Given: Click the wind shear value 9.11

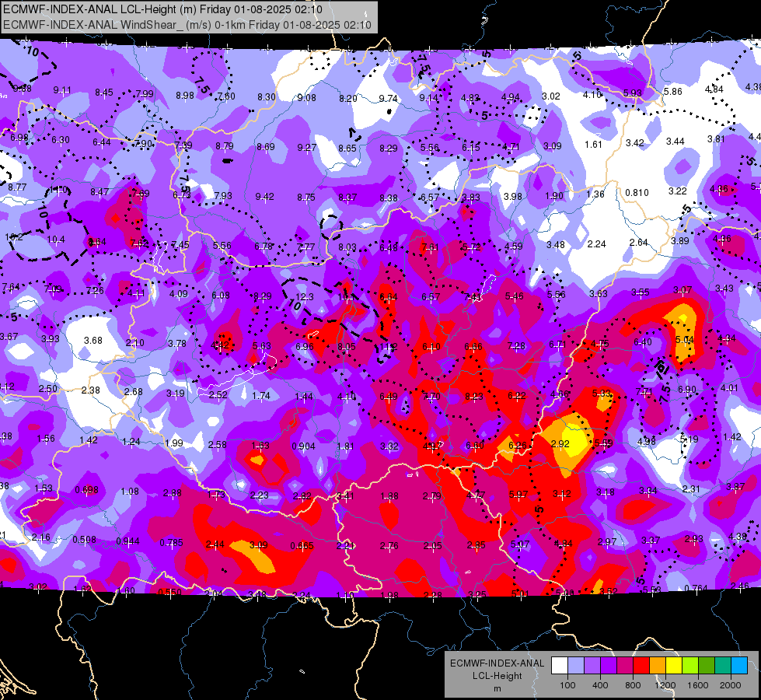Looking at the screenshot, I should pyautogui.click(x=62, y=90).
